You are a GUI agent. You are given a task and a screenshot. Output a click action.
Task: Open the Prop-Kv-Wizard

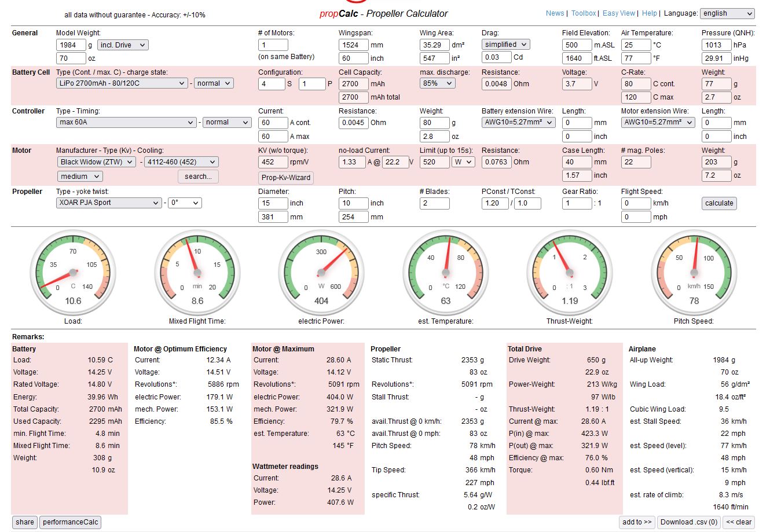click(286, 178)
